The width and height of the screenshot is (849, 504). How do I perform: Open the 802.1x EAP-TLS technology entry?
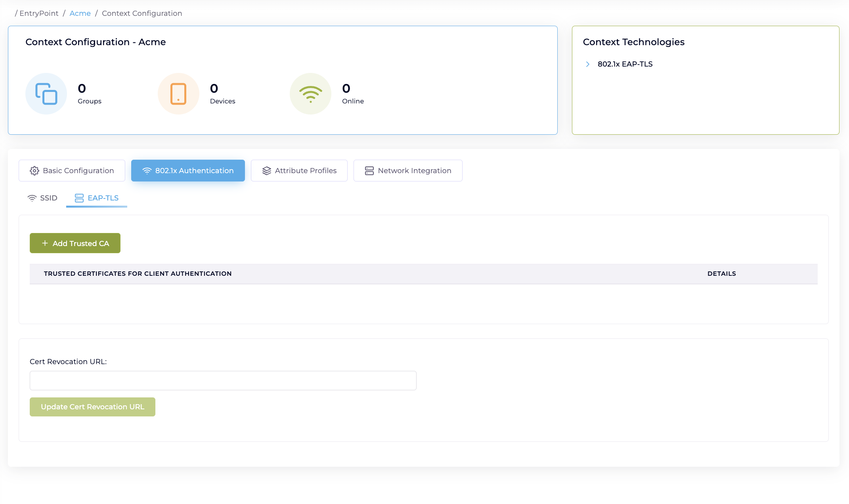[625, 64]
